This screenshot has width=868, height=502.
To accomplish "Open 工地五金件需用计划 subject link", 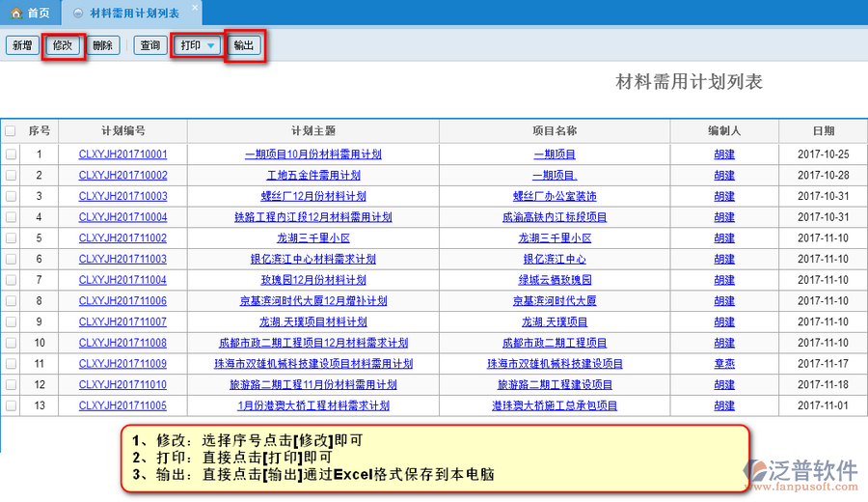I will click(x=313, y=175).
